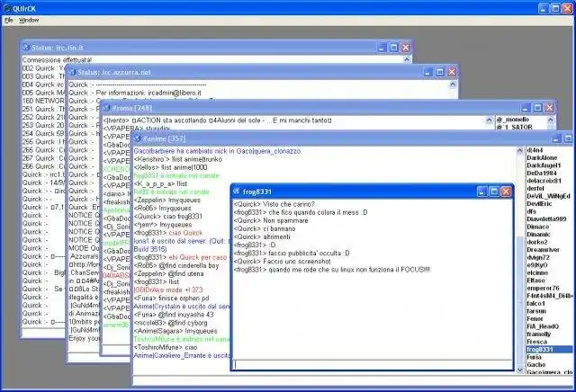Select nick DeViL_WiNgEd in the user list
Screen dimensions: 576x392
548,196
